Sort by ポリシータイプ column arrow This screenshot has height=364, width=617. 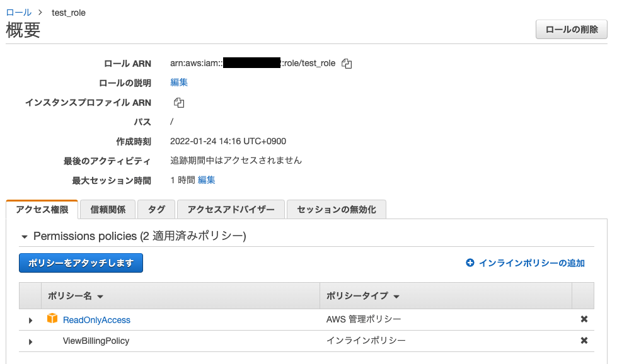click(x=396, y=297)
